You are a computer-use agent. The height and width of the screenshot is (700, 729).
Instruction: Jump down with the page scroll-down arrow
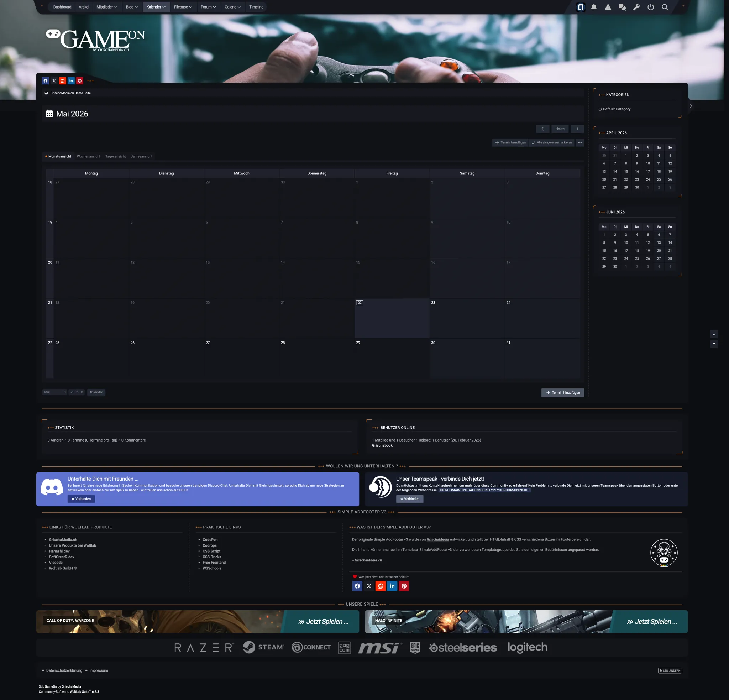click(714, 334)
